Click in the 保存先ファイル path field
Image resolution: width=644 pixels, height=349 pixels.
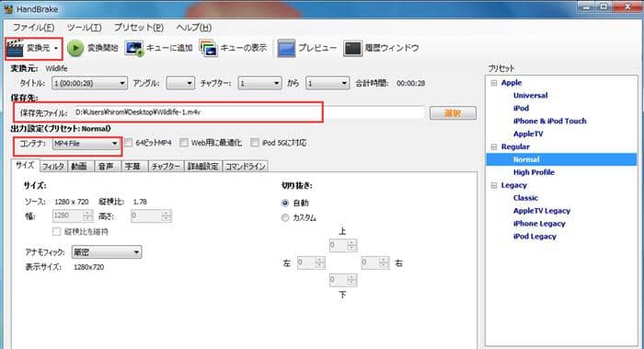(x=249, y=112)
